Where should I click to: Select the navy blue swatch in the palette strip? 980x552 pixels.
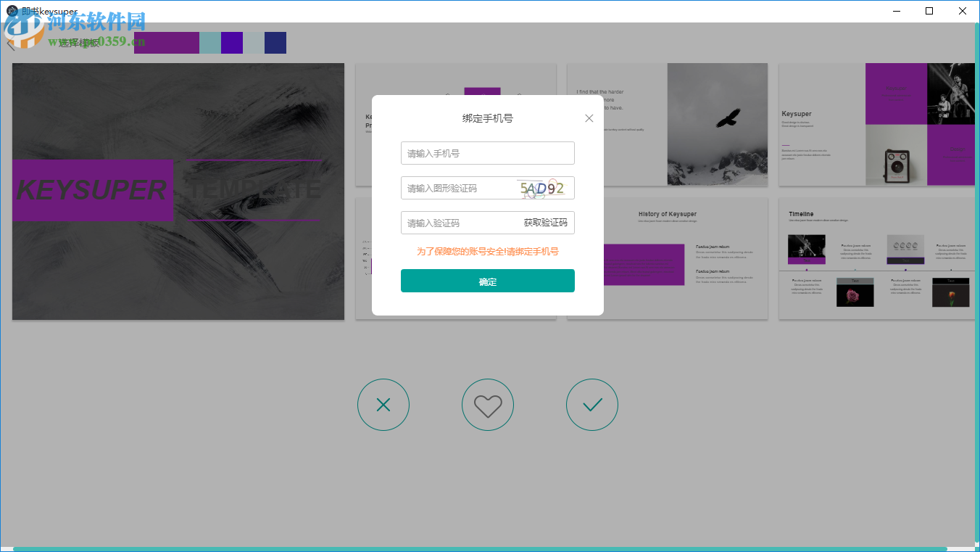tap(275, 43)
